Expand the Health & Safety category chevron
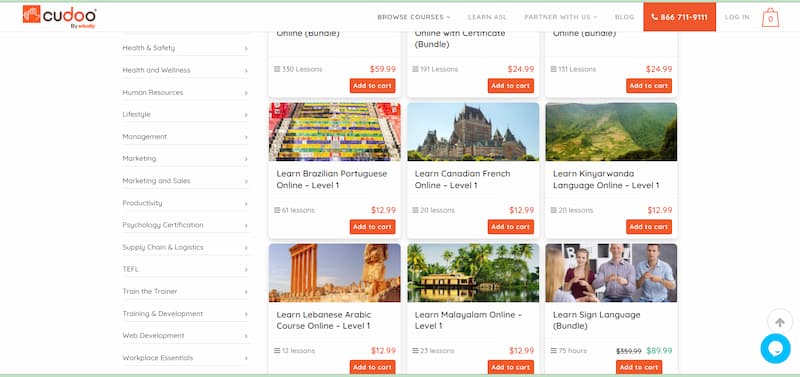Image resolution: width=800 pixels, height=377 pixels. [246, 48]
